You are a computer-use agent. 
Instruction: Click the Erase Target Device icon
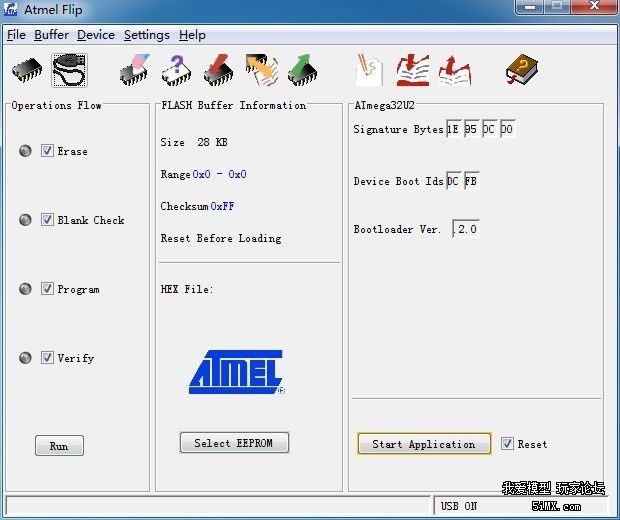tap(135, 70)
